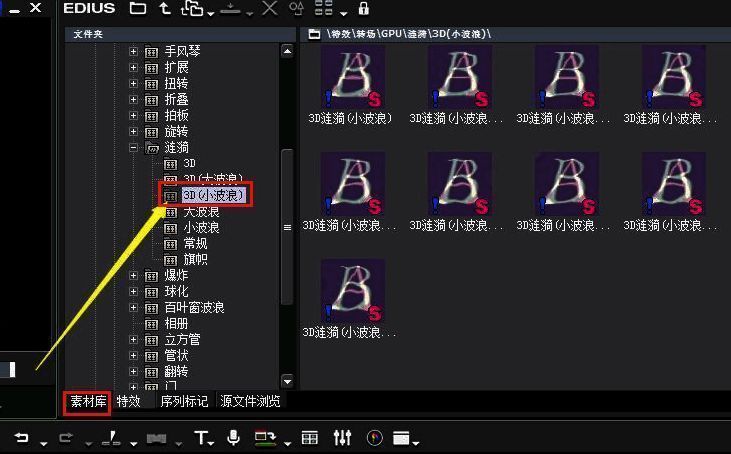Click the add-to-timeline icon in top toolbar

pyautogui.click(x=230, y=9)
